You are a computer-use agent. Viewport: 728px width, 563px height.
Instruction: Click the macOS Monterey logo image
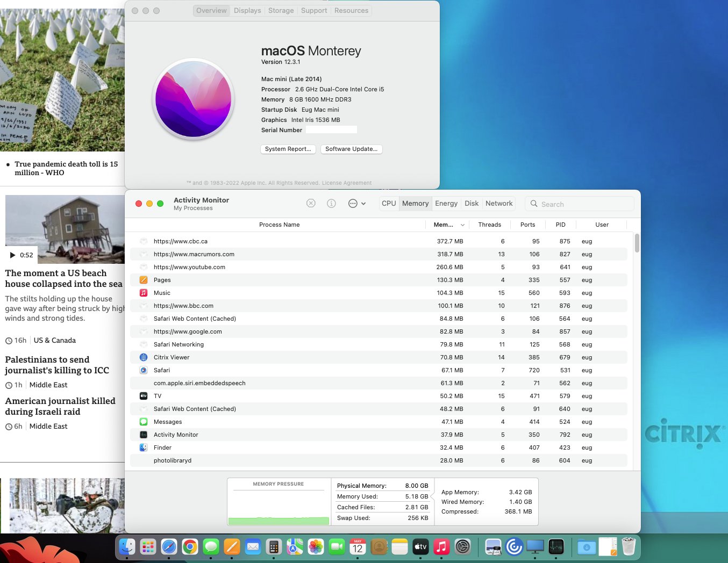[194, 99]
